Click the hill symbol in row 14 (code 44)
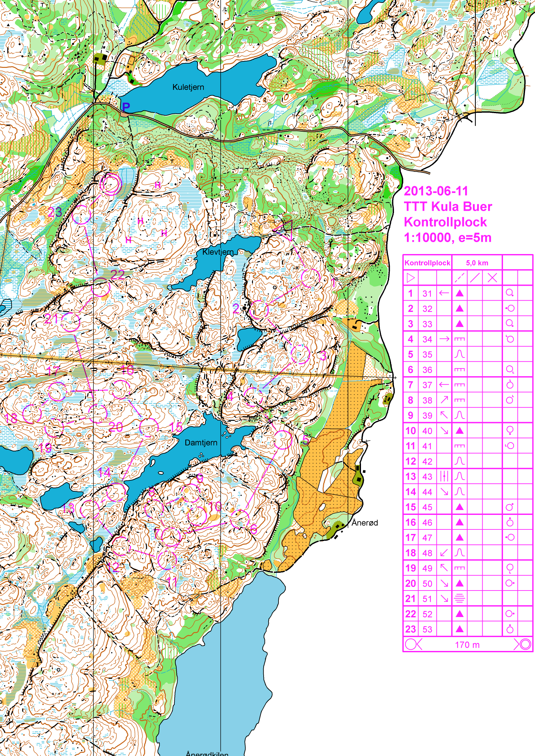 (460, 492)
